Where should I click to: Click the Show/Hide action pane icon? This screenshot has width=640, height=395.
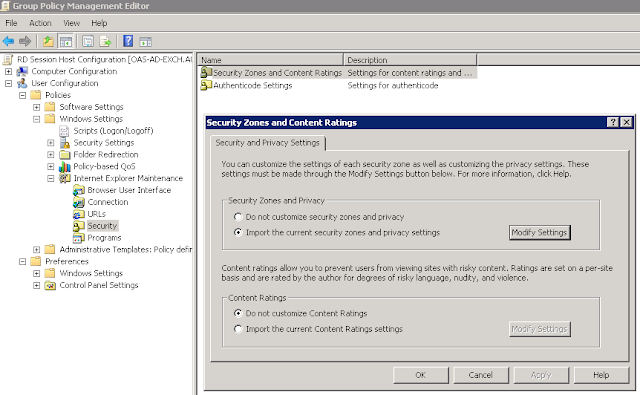(145, 41)
